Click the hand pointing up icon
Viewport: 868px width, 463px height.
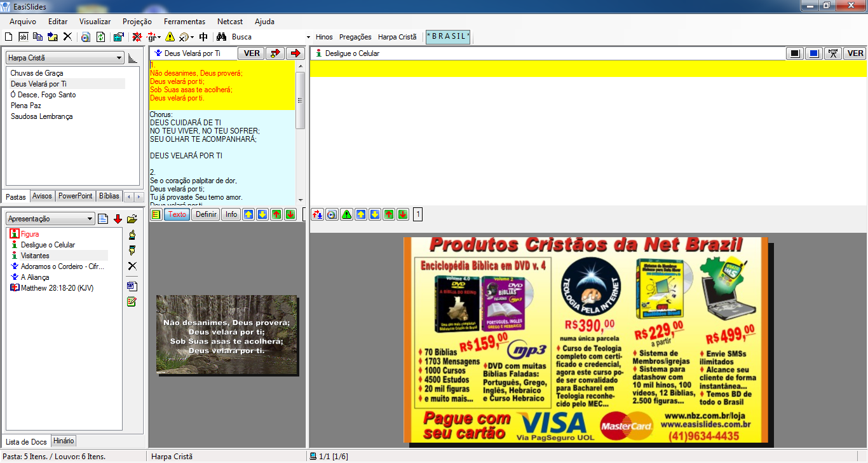(132, 235)
